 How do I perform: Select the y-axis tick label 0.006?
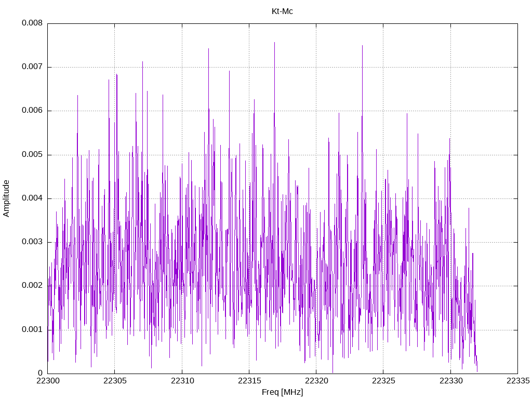(x=32, y=111)
